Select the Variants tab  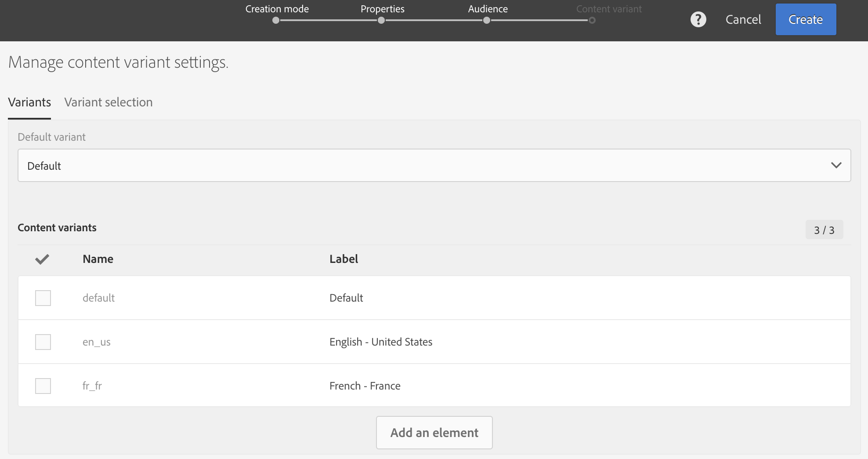pyautogui.click(x=29, y=102)
